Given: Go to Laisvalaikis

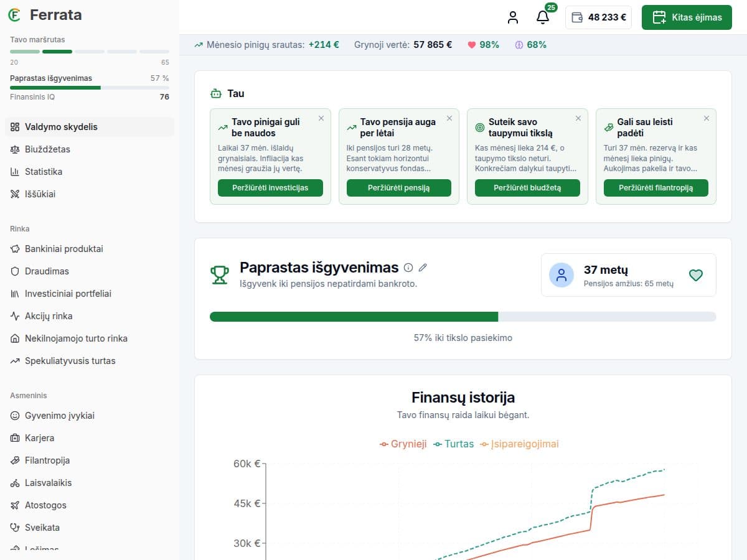Looking at the screenshot, I should coord(90,483).
